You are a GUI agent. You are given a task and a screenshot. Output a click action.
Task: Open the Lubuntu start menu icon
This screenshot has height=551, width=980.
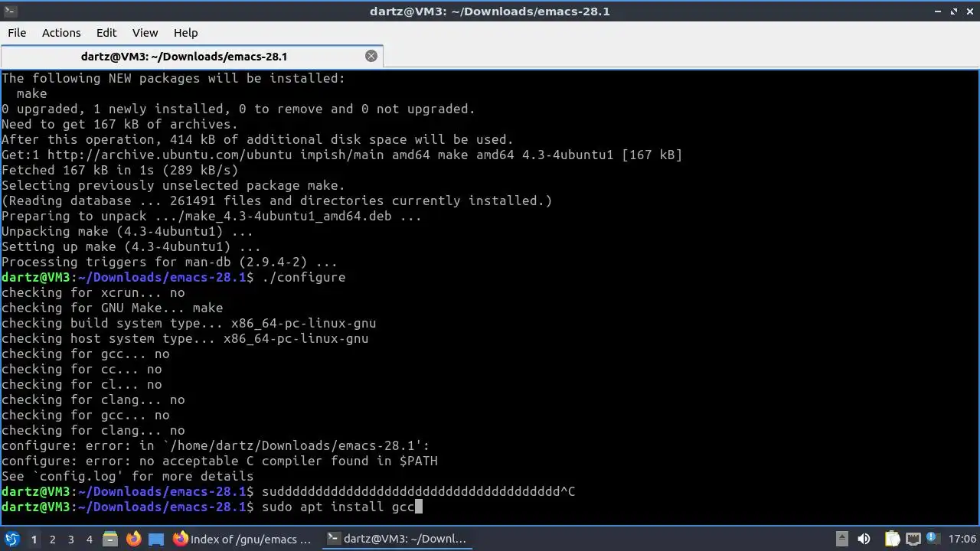click(x=11, y=539)
